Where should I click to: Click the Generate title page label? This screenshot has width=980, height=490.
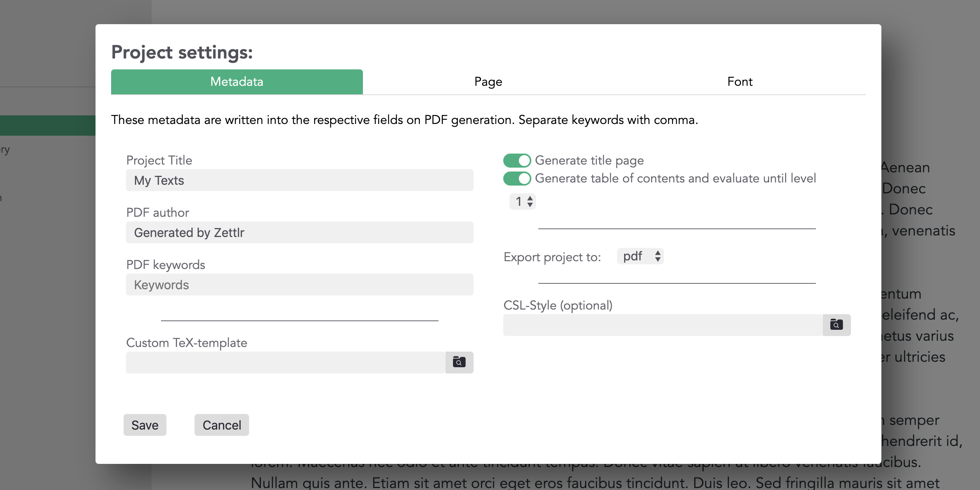(x=589, y=160)
